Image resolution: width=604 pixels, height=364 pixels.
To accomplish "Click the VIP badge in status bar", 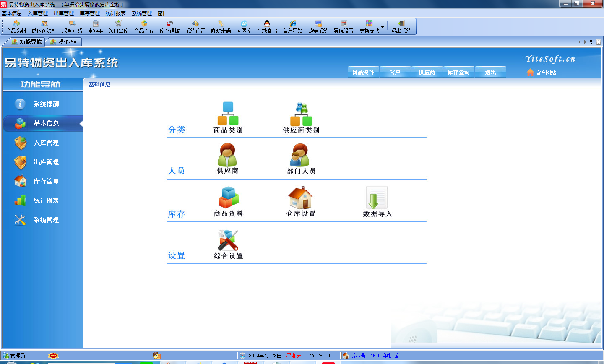I will pos(53,356).
